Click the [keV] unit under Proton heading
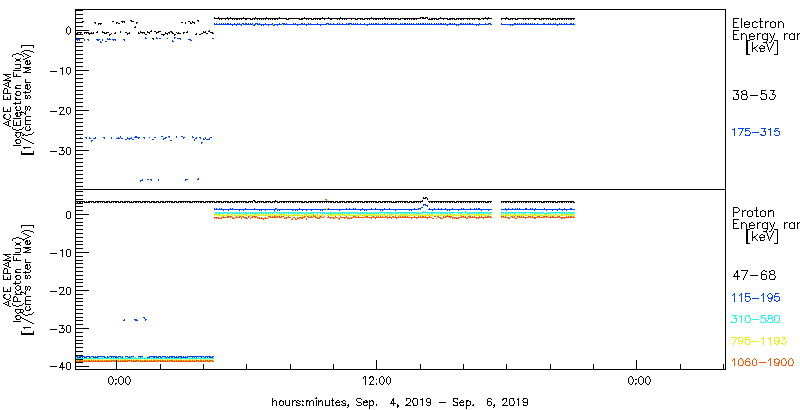The width and height of the screenshot is (800, 410). click(762, 237)
